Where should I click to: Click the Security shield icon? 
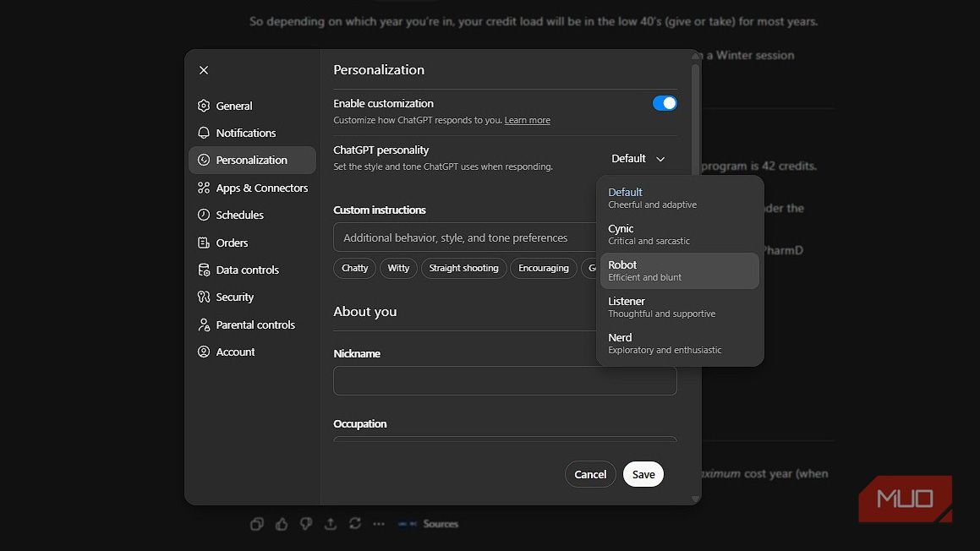point(204,297)
